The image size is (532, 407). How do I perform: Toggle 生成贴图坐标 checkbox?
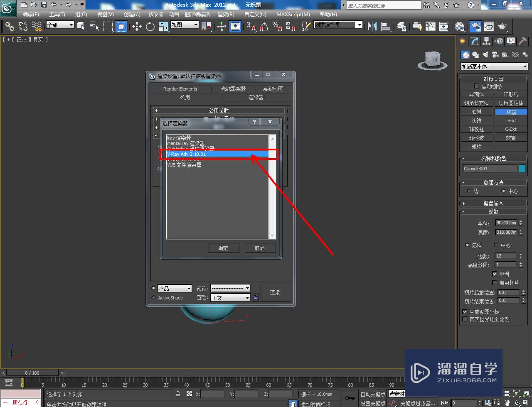pos(465,312)
